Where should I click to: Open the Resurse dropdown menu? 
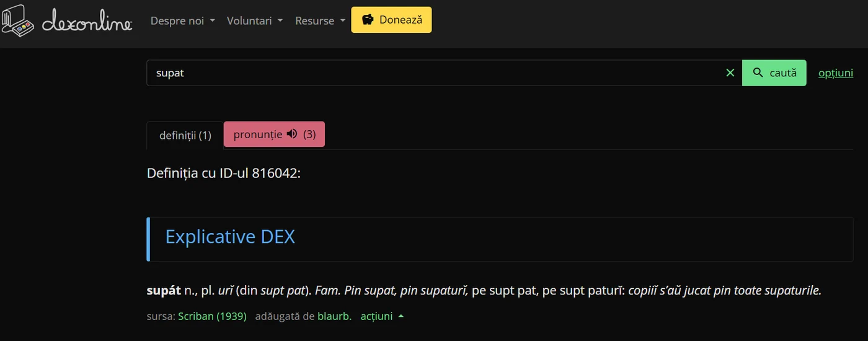point(321,20)
